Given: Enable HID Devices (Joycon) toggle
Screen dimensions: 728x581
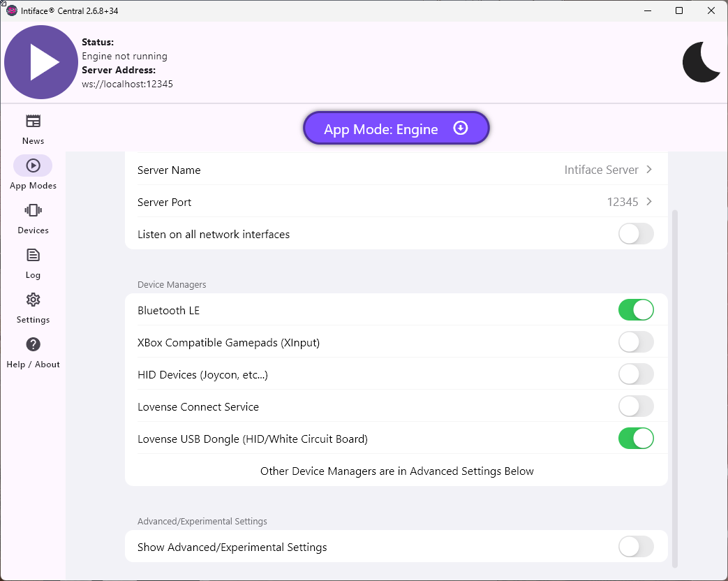Looking at the screenshot, I should pos(636,374).
